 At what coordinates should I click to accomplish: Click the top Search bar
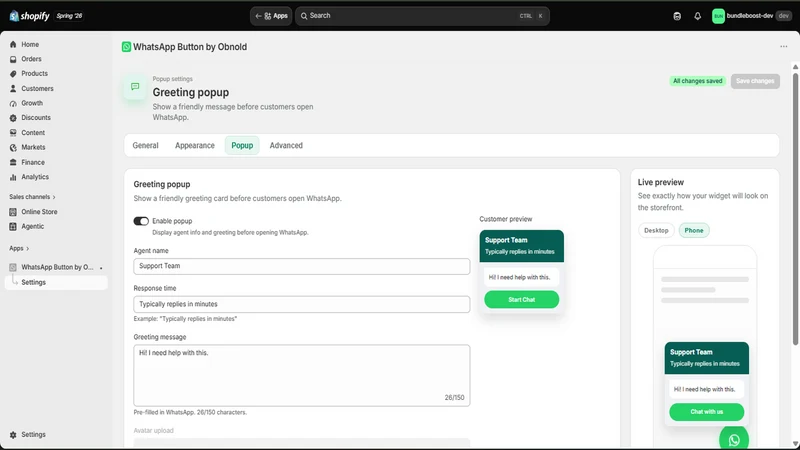[x=422, y=16]
